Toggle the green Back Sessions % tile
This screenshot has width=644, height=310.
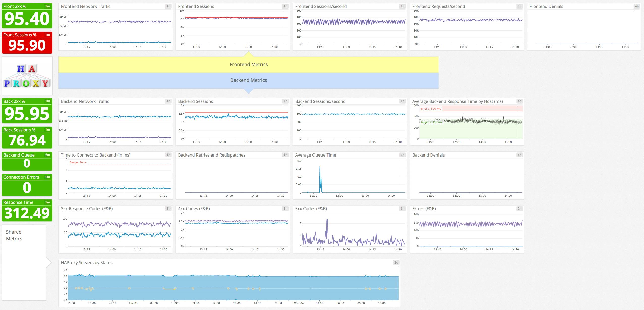pyautogui.click(x=27, y=137)
